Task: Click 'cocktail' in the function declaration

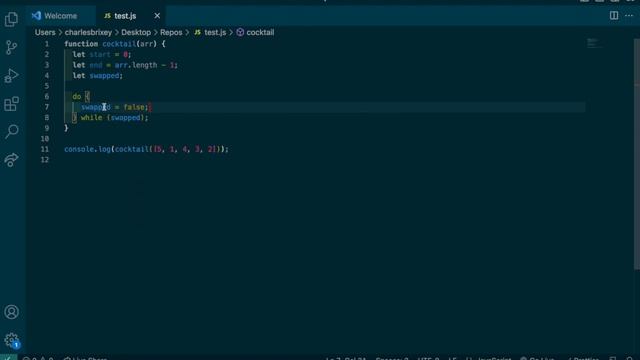Action: click(x=119, y=44)
